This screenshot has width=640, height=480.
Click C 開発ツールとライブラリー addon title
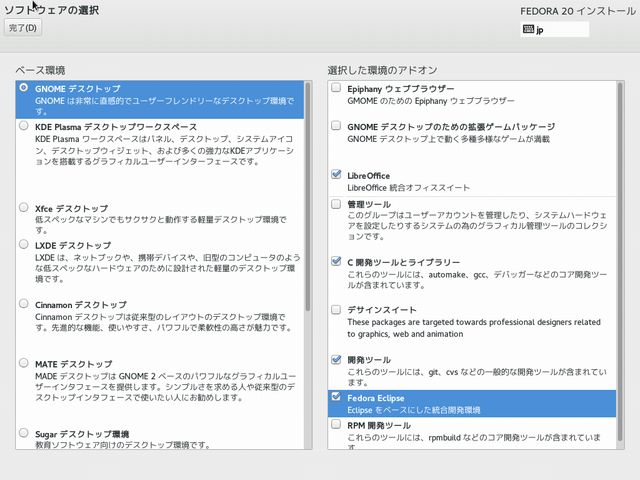coord(403,262)
